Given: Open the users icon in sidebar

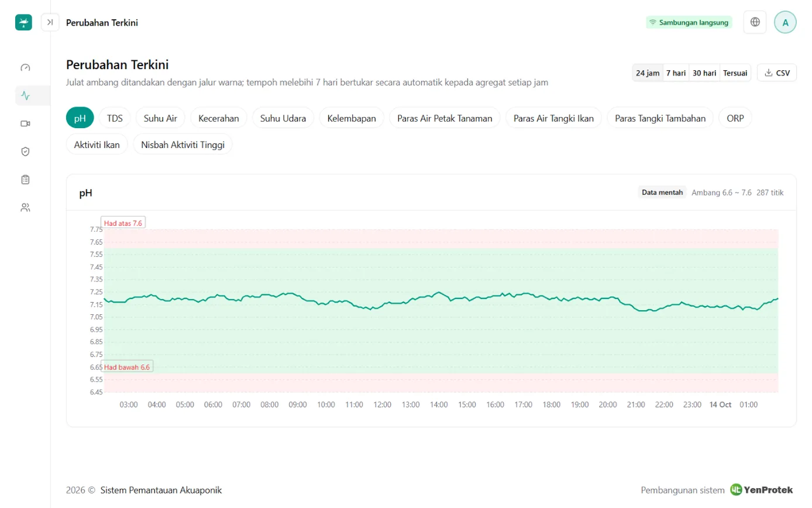Looking at the screenshot, I should pyautogui.click(x=25, y=207).
